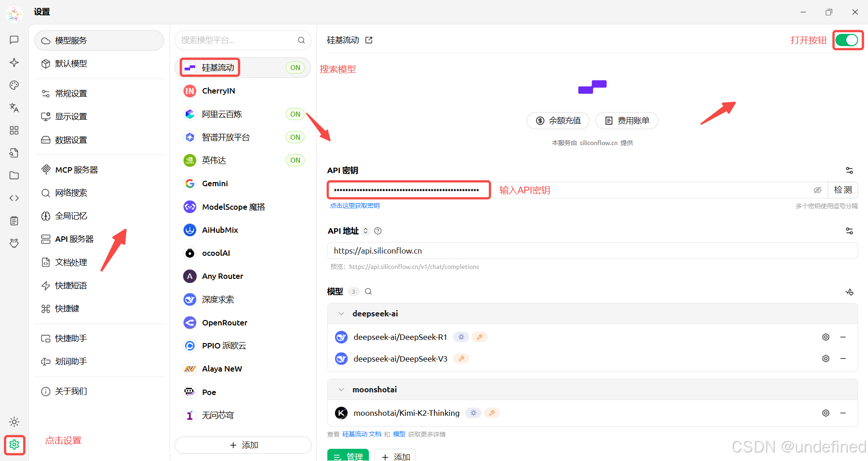Open 数据设置 settings section
Screen dimensions: 868x461
(99, 140)
